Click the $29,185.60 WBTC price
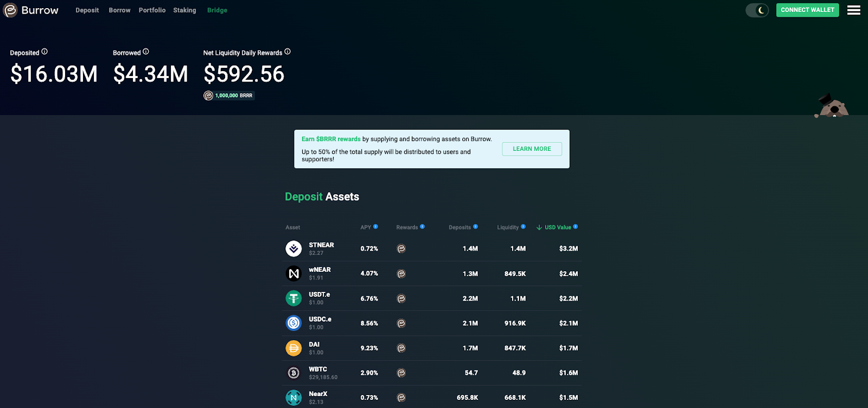The image size is (868, 408). coord(323,378)
